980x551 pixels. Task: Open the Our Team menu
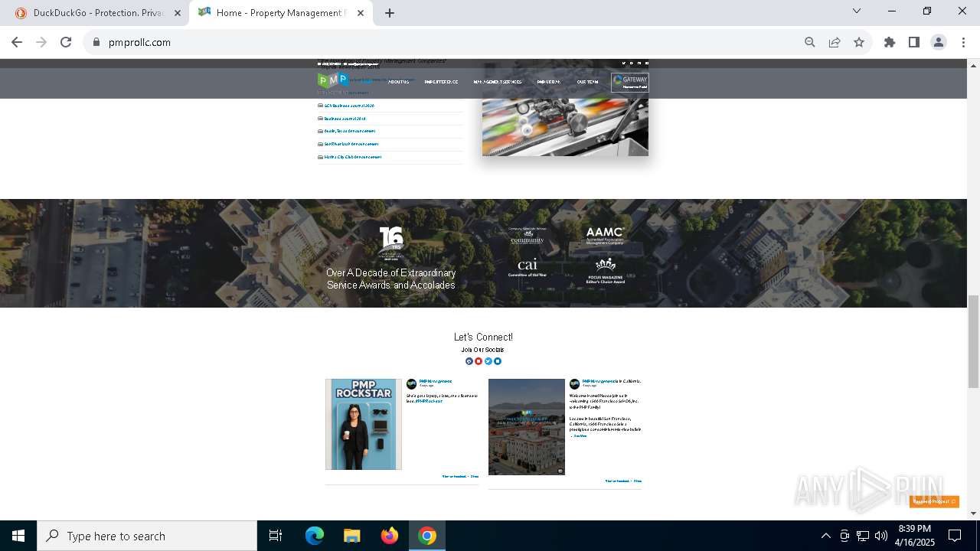click(587, 82)
